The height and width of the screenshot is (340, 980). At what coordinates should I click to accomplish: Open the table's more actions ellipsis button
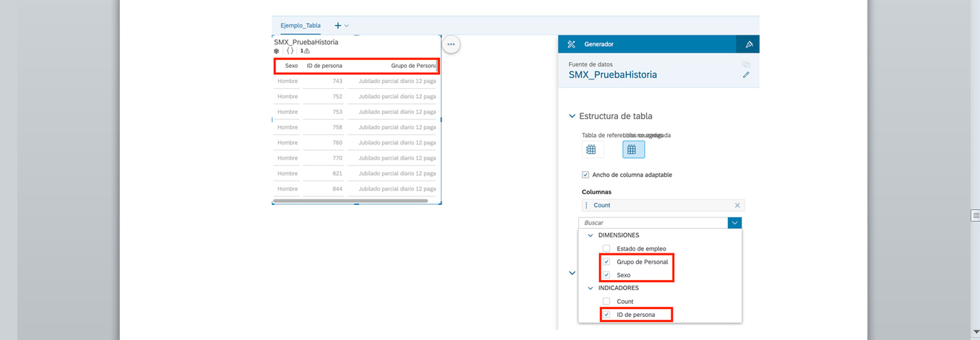tap(451, 44)
